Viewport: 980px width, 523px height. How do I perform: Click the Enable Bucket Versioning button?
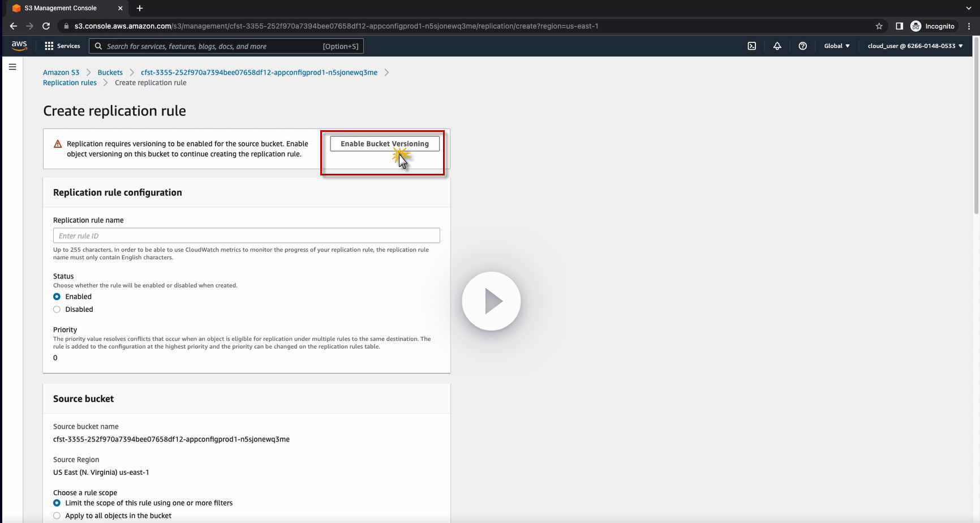[x=385, y=144]
